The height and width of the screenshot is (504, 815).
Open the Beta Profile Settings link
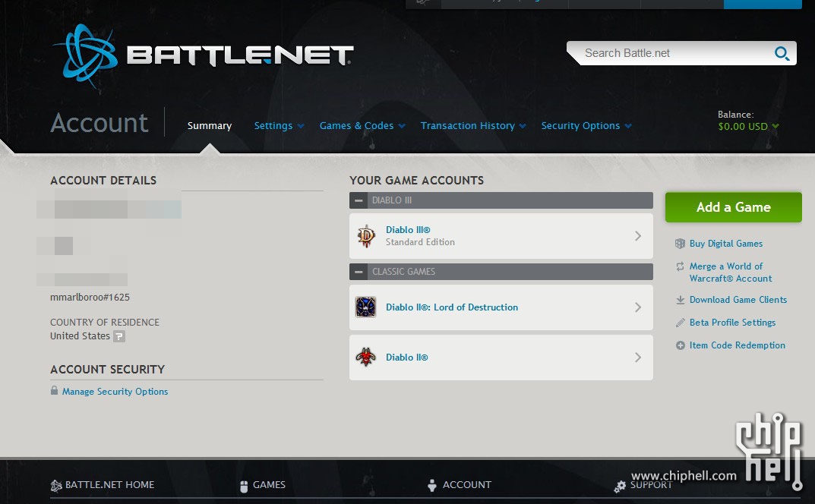tap(732, 322)
